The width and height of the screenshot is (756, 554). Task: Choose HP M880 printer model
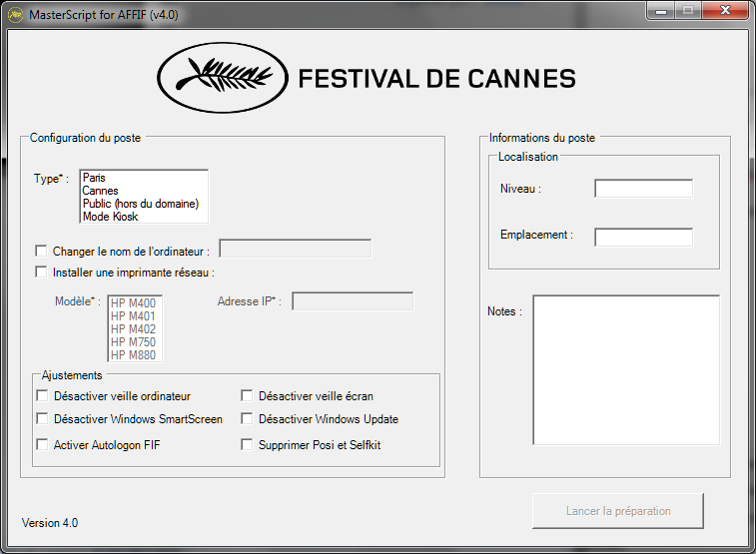[x=135, y=355]
